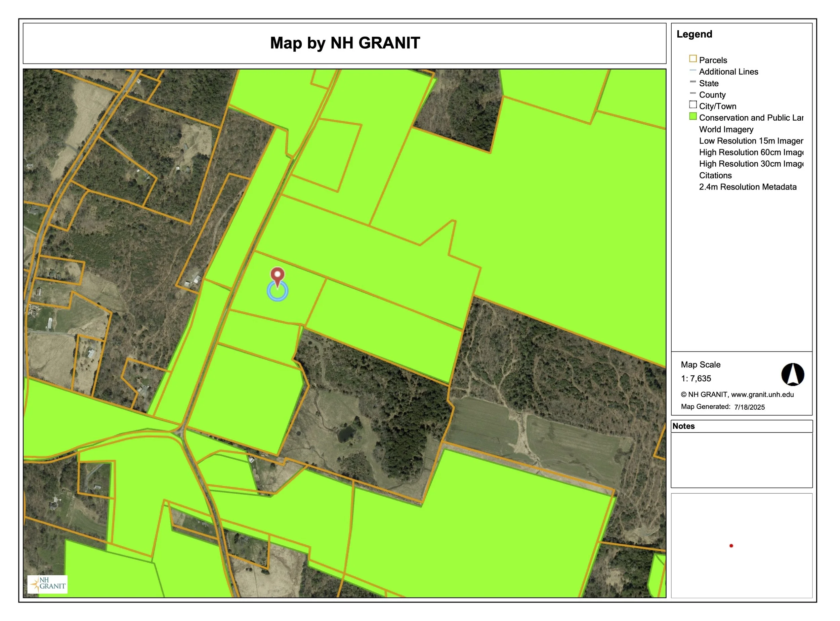
Task: Click the Map by NH GRANIT title
Action: click(345, 43)
